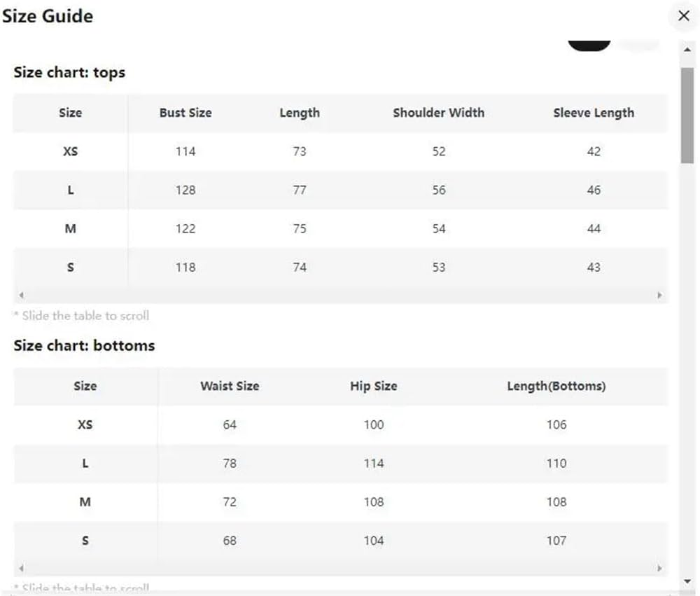Click the vertical scrollbar down arrow
Screen dimensions: 700x596
point(687,581)
